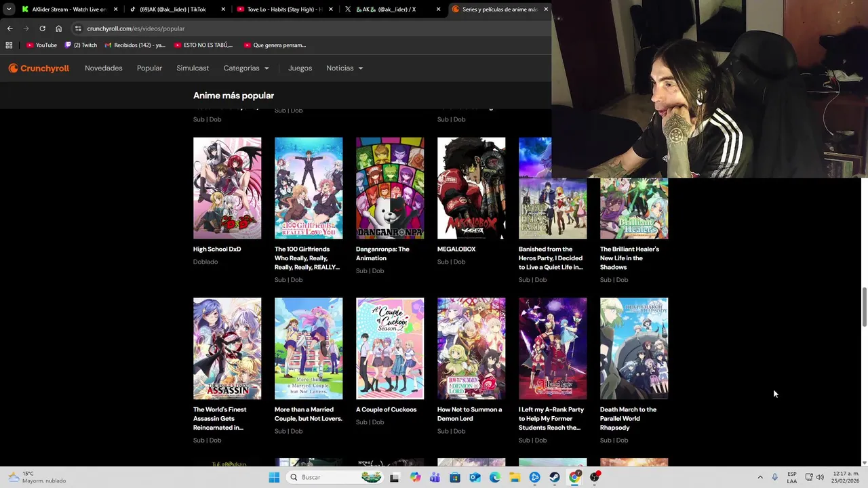Click the Anime más popular heading
868x488 pixels.
point(233,96)
